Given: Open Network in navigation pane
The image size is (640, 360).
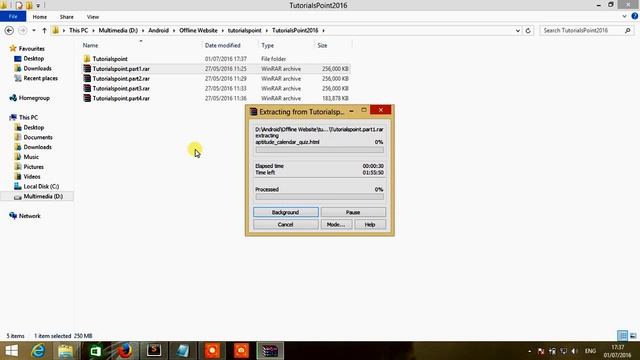Looking at the screenshot, I should (x=29, y=216).
